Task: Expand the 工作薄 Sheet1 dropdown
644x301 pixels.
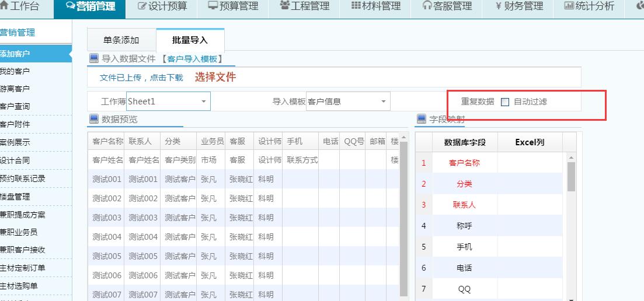Action: point(204,101)
